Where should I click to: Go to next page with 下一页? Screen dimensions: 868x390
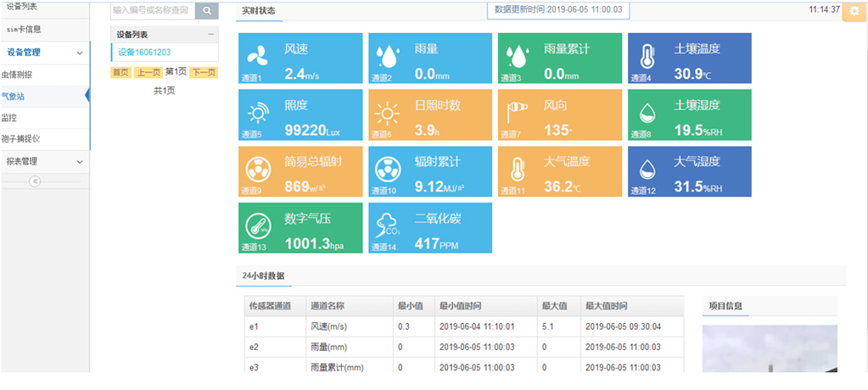204,73
